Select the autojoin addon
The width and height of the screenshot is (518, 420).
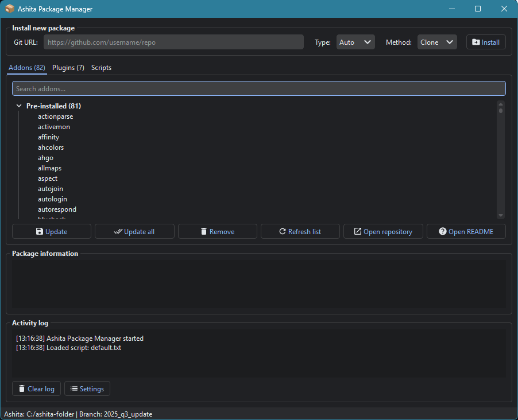coord(51,189)
